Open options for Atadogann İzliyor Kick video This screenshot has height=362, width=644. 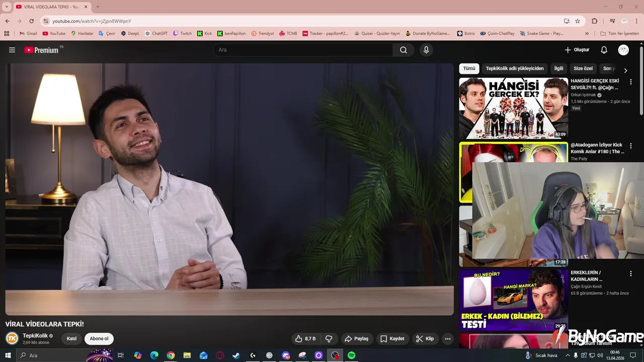click(631, 146)
